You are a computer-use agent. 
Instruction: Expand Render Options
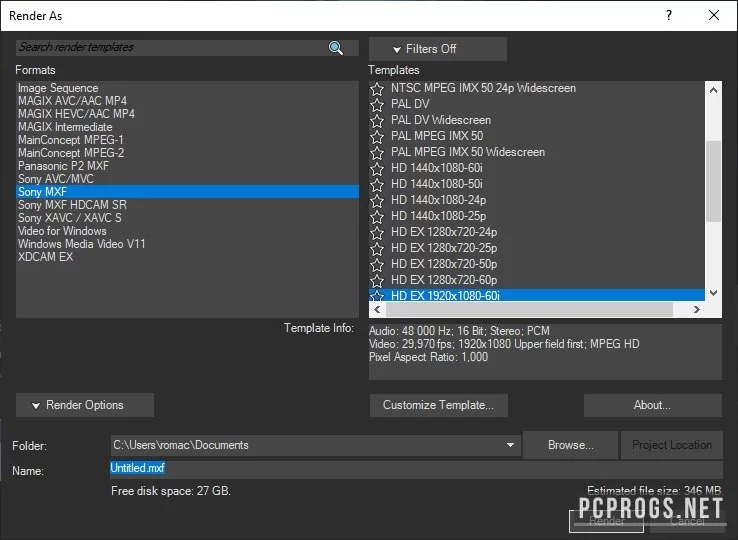[x=85, y=405]
